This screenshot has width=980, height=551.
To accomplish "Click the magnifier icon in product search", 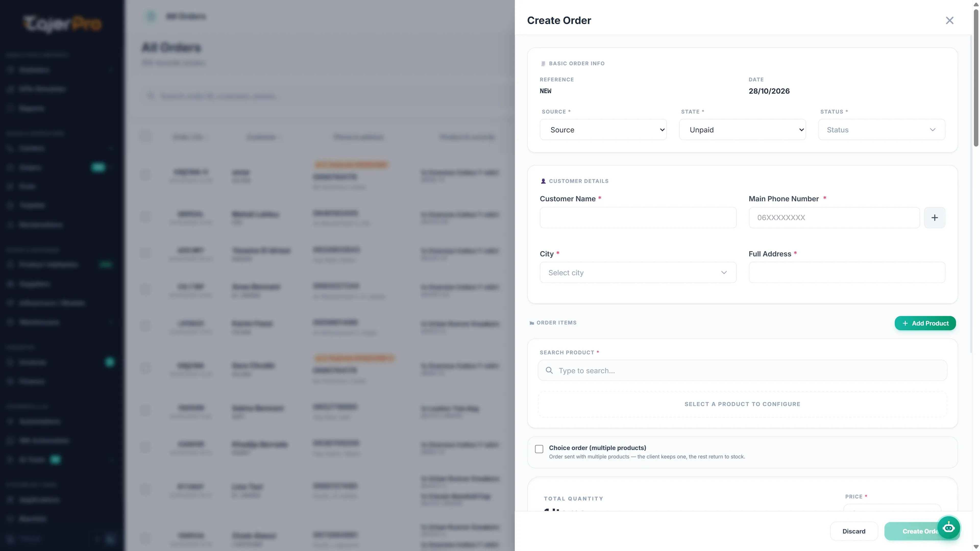I will 549,370.
